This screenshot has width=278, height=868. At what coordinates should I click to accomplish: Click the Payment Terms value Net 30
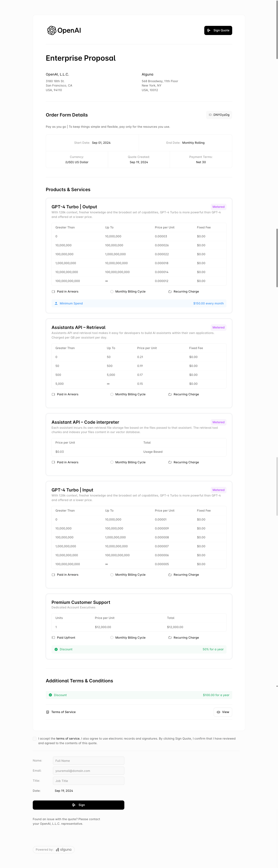[x=201, y=163]
